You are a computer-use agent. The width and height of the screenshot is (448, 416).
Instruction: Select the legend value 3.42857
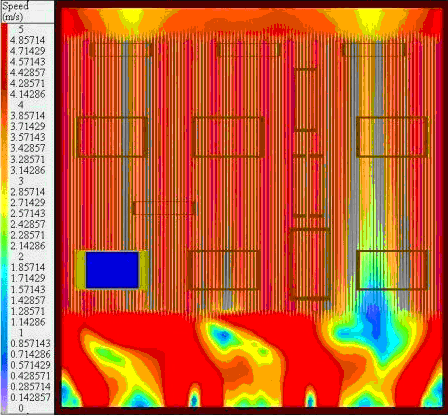tap(28, 148)
